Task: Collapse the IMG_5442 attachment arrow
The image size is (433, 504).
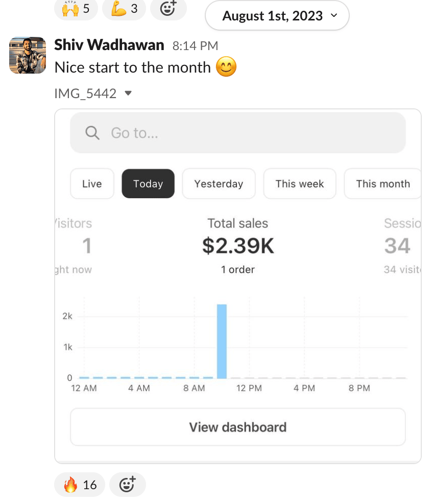Action: click(x=128, y=94)
